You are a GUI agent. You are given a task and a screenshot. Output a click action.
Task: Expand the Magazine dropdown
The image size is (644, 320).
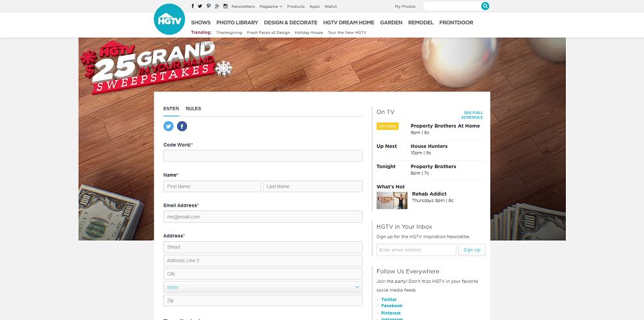point(271,7)
